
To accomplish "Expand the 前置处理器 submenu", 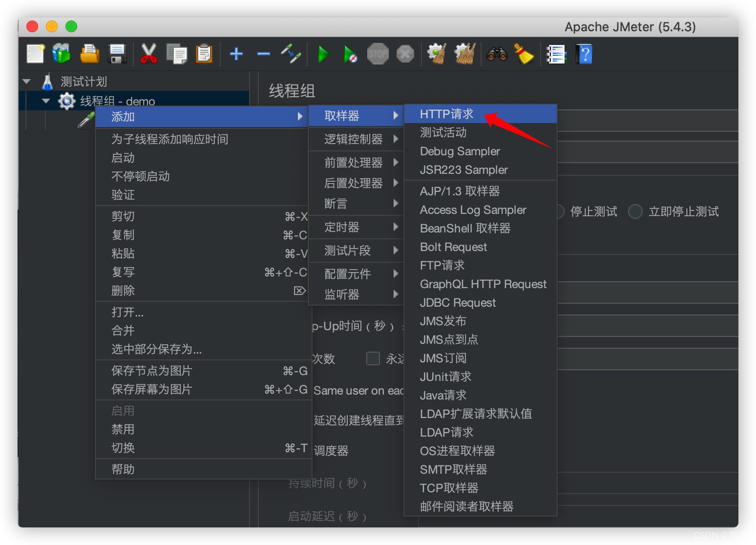I will (x=356, y=163).
